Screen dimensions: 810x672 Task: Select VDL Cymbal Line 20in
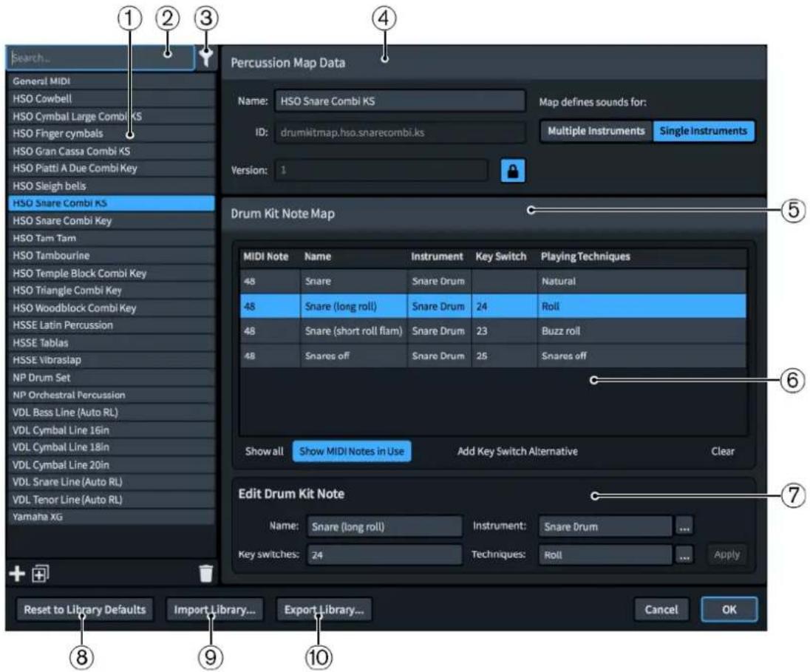[111, 465]
